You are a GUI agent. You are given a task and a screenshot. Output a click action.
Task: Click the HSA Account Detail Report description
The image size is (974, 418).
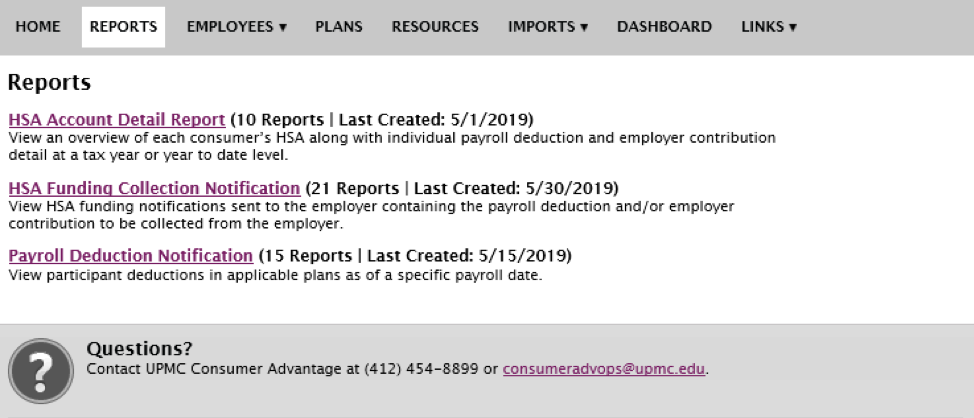coord(392,147)
